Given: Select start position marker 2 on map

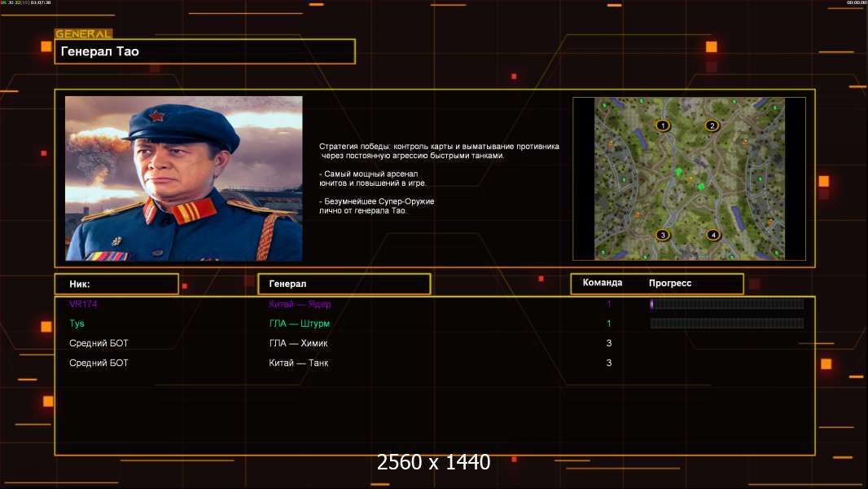Looking at the screenshot, I should coord(712,126).
